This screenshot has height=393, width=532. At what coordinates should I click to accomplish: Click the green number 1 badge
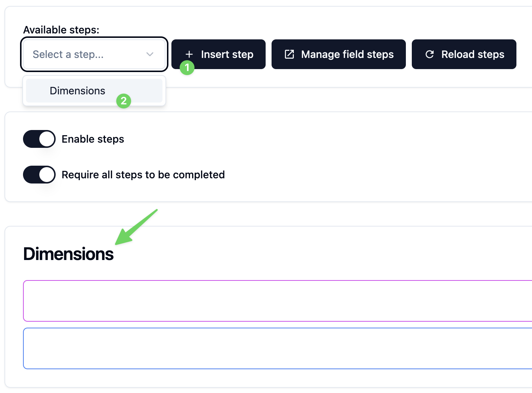pyautogui.click(x=187, y=68)
